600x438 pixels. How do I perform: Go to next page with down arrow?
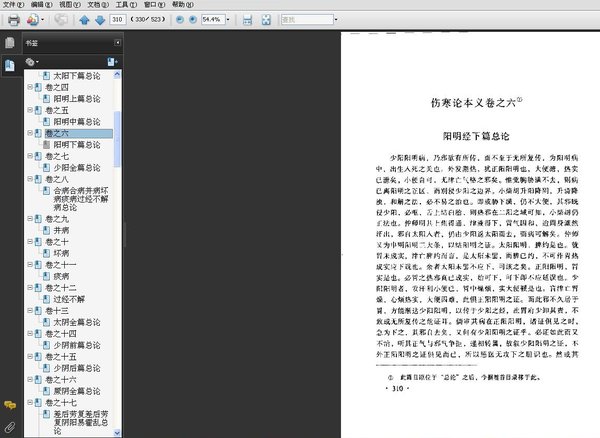click(100, 20)
